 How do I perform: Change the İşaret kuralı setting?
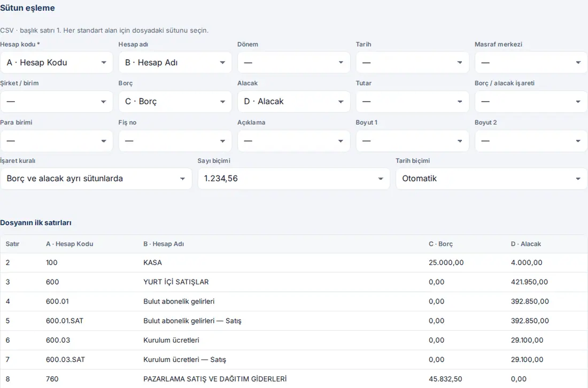click(x=96, y=179)
